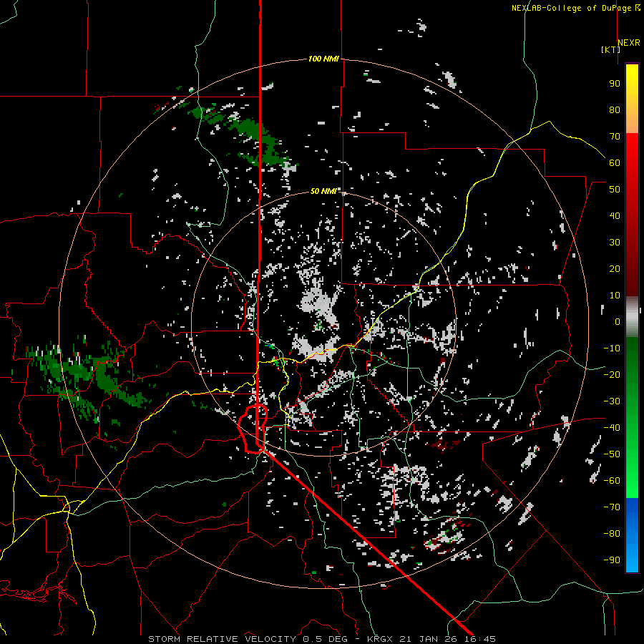Select the -80 velocity scale label
The width and height of the screenshot is (644, 644).
click(x=612, y=534)
